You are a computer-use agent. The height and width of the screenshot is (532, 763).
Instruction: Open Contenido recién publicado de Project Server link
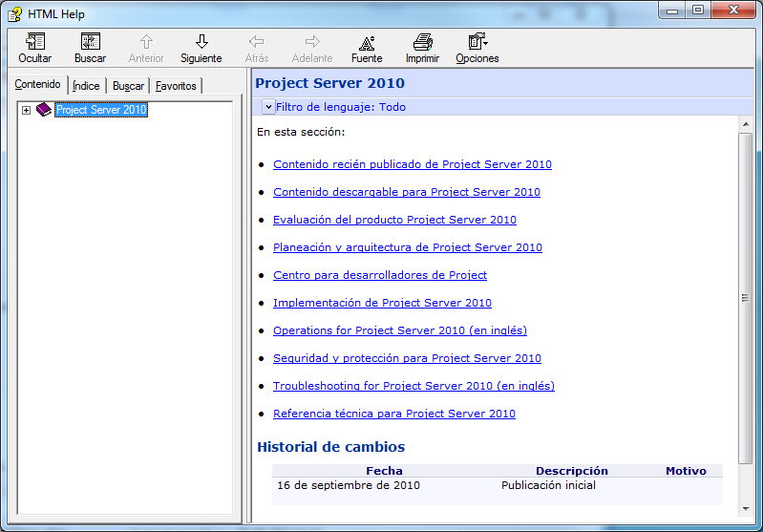tap(413, 164)
